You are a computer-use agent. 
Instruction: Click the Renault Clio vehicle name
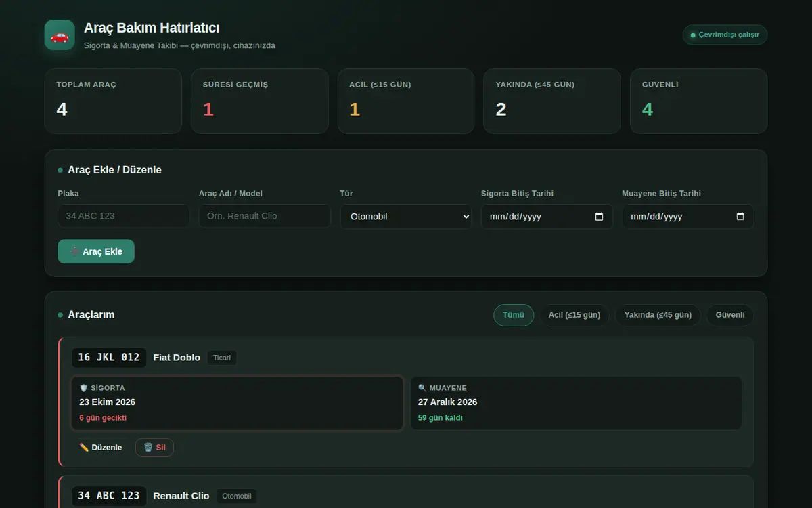tap(181, 496)
